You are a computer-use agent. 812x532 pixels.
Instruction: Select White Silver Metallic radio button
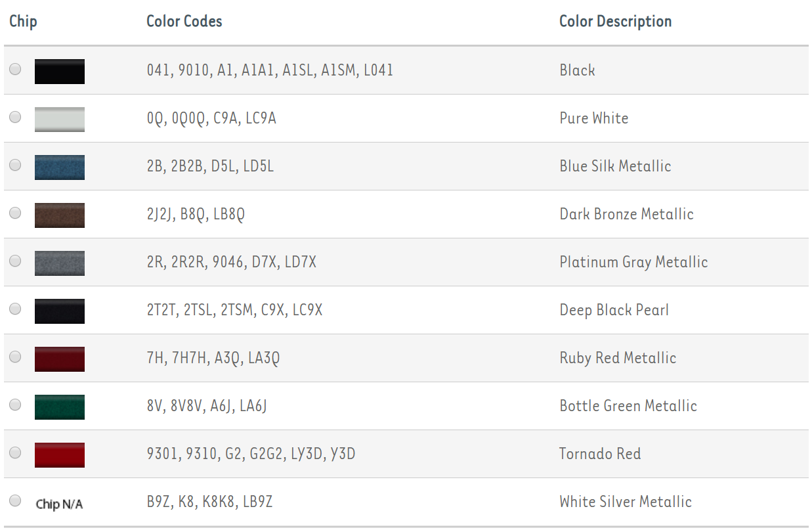[15, 500]
